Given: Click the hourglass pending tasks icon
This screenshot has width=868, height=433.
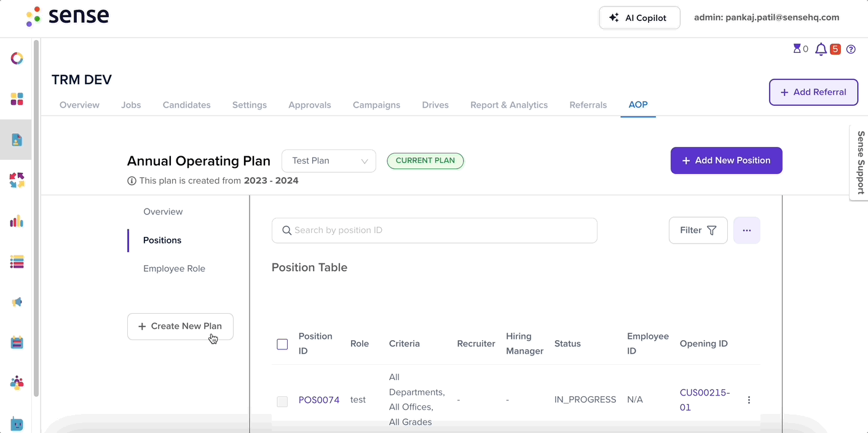Looking at the screenshot, I should click(797, 49).
